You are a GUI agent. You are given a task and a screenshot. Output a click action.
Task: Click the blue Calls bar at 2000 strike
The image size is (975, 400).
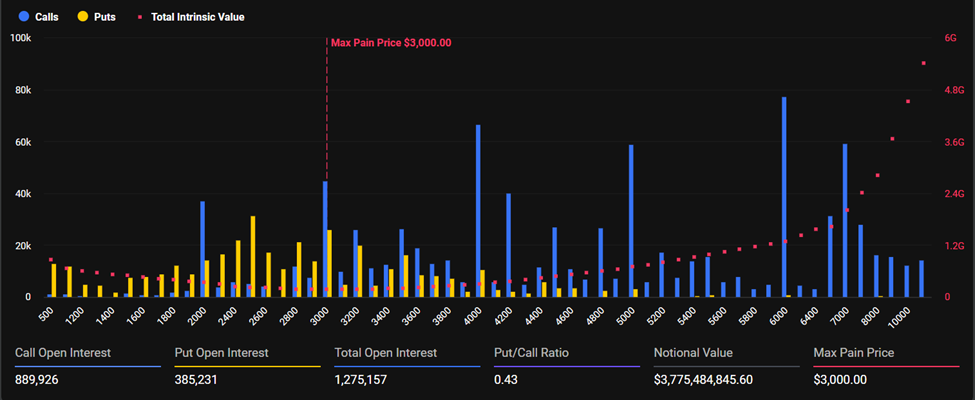(202, 250)
